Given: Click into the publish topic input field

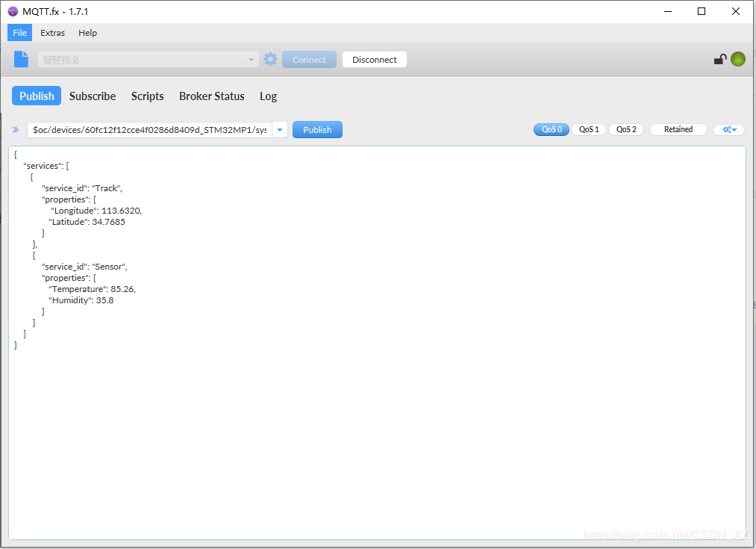Looking at the screenshot, I should 150,129.
